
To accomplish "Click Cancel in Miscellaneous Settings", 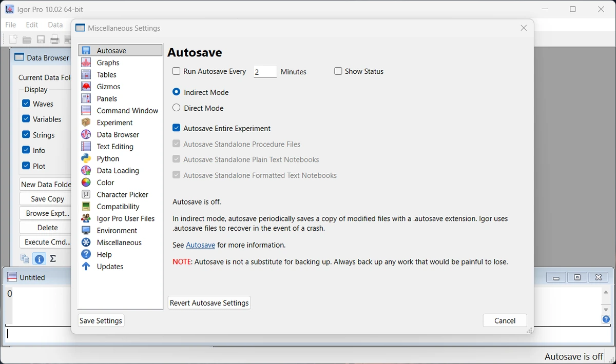I will [x=505, y=320].
